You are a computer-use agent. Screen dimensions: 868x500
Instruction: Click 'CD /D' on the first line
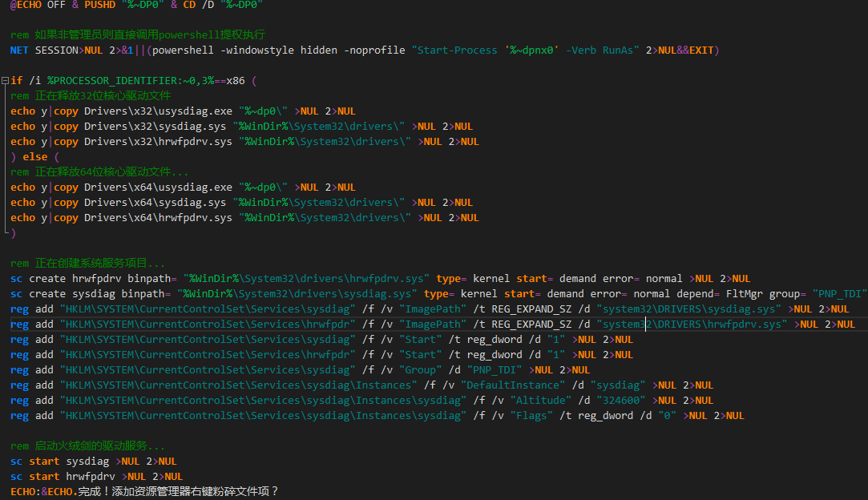199,5
